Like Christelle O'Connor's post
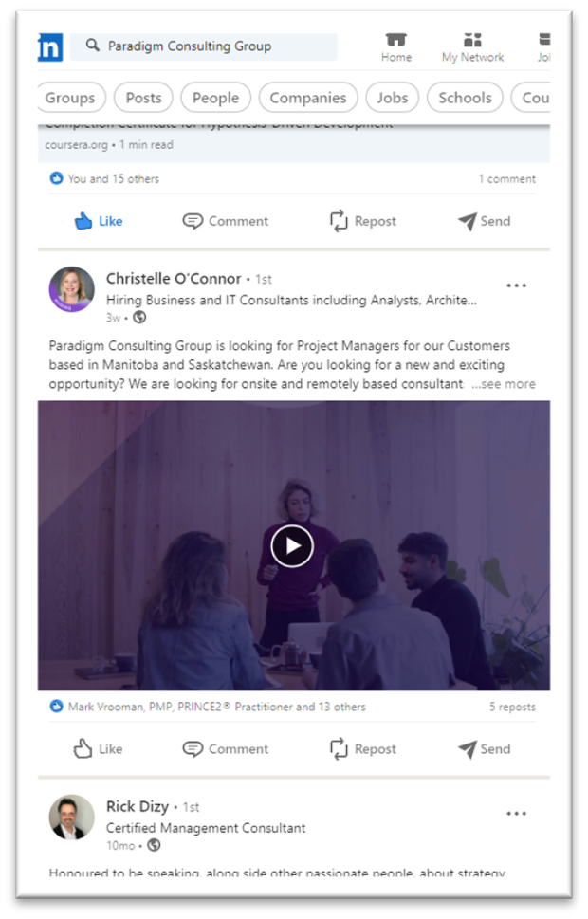 [99, 748]
